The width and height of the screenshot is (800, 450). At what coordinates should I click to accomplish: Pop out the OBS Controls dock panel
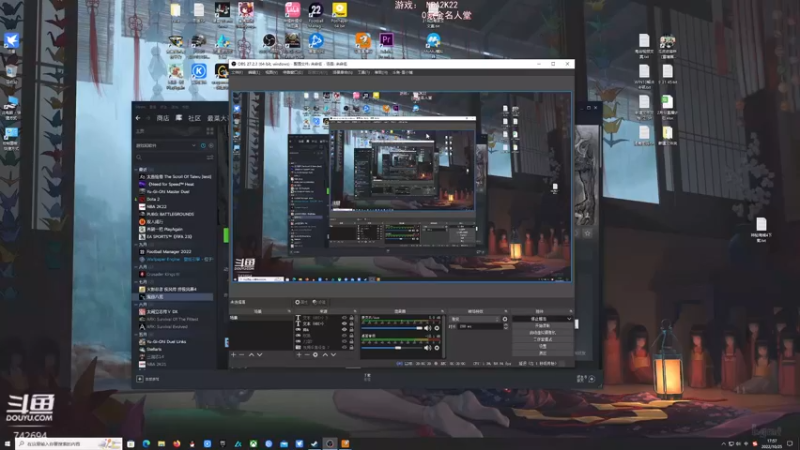(570, 311)
